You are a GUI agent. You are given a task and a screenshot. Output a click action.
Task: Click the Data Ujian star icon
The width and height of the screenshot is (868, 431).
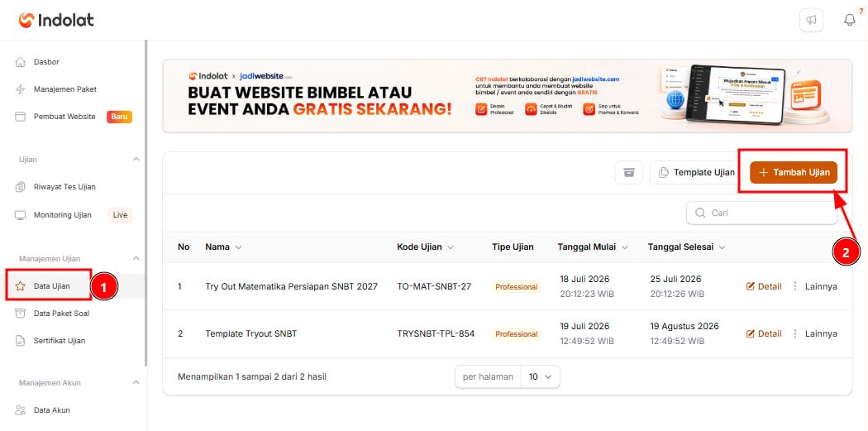[x=21, y=286]
